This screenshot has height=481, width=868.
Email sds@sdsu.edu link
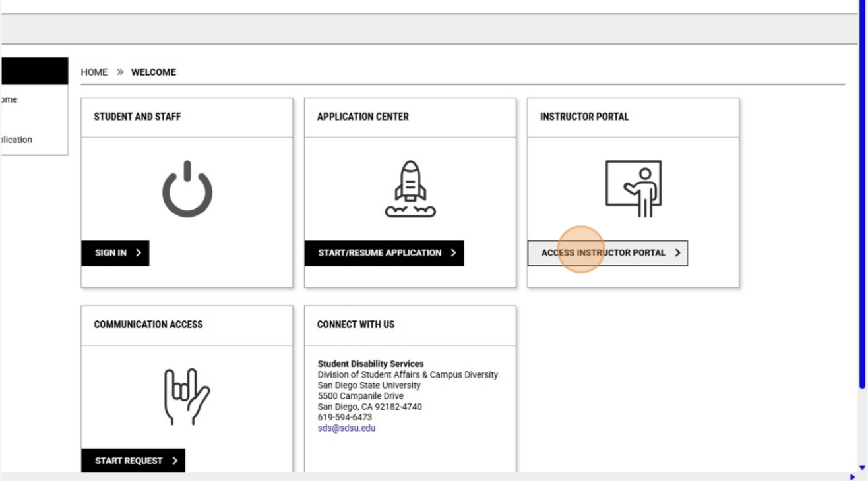pyautogui.click(x=346, y=428)
